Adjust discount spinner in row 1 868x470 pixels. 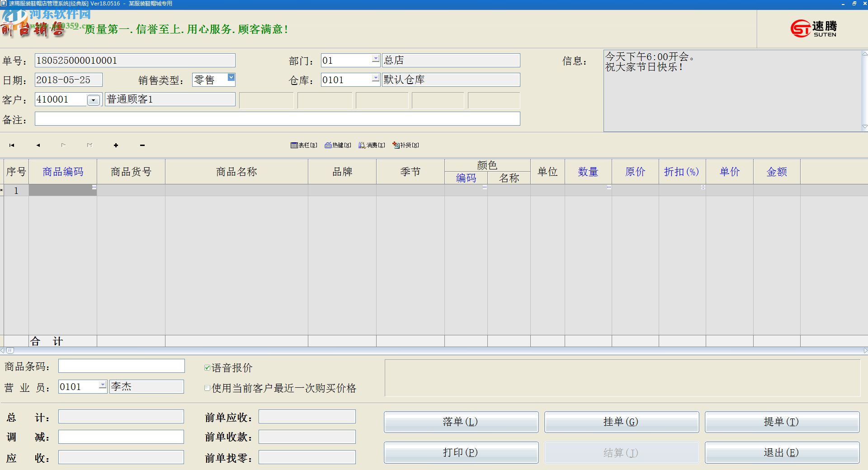(x=703, y=187)
